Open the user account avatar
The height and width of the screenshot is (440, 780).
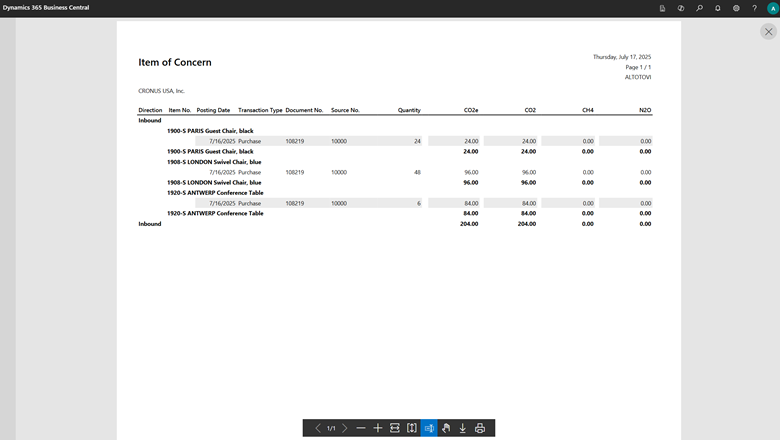(x=773, y=8)
